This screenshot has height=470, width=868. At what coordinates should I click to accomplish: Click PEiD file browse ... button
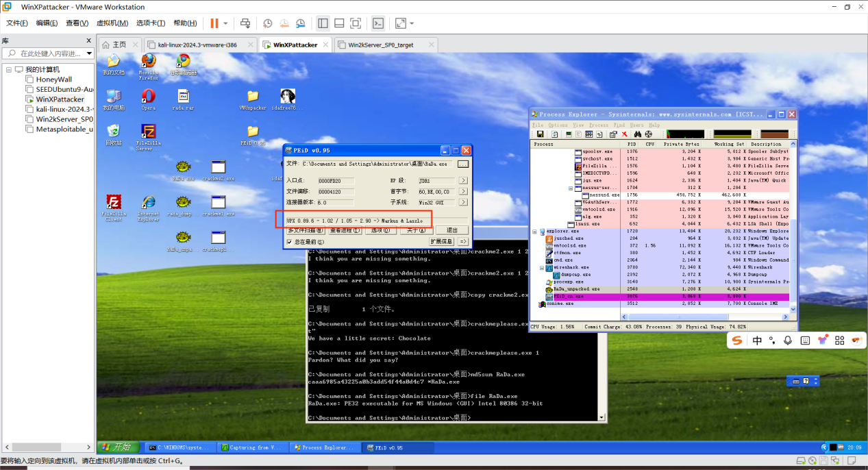463,164
